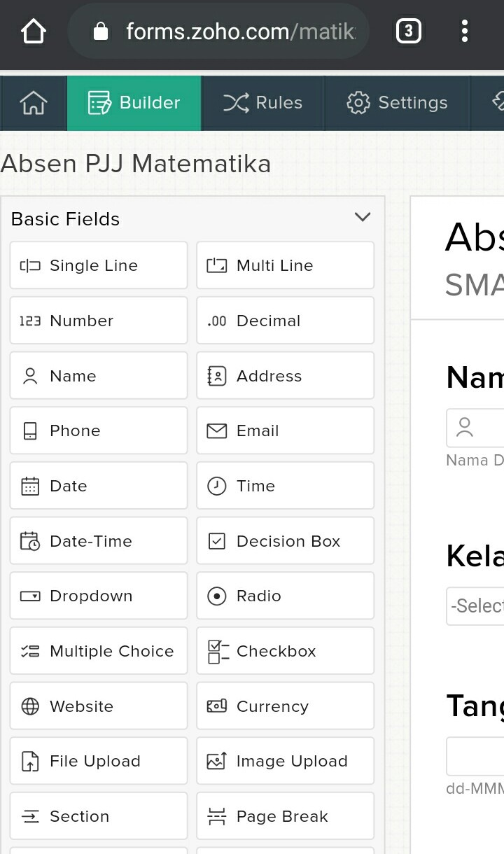Click the Single Line field icon
504x854 pixels.
coord(30,265)
